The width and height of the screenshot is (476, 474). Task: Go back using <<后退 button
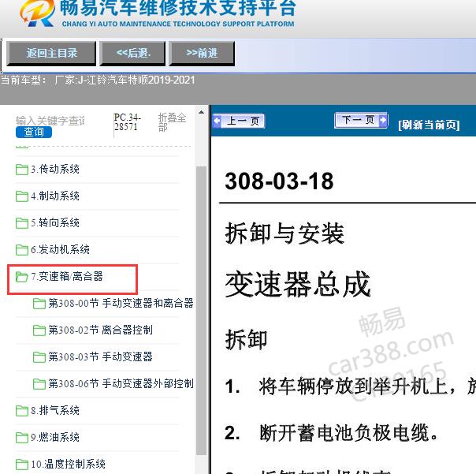[x=132, y=54]
